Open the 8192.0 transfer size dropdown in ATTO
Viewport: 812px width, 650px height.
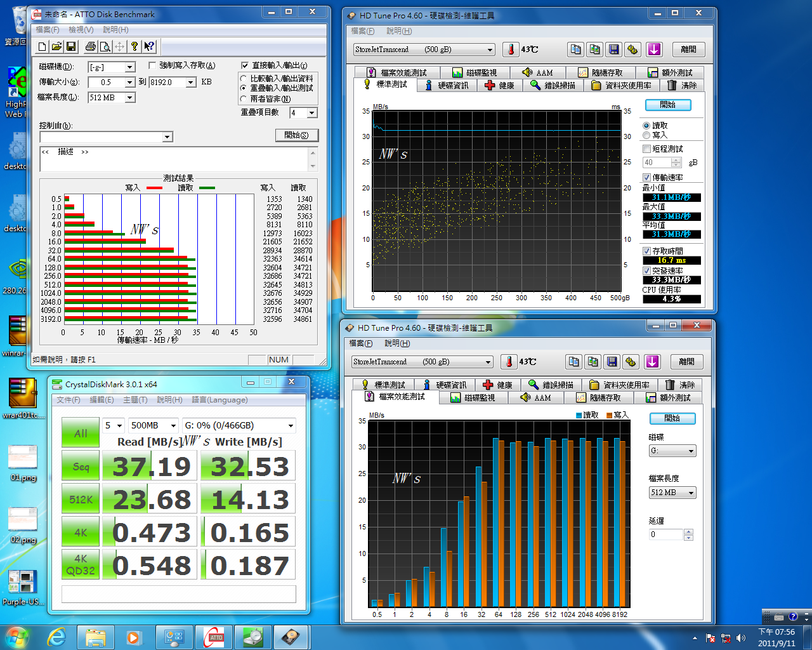tap(173, 83)
